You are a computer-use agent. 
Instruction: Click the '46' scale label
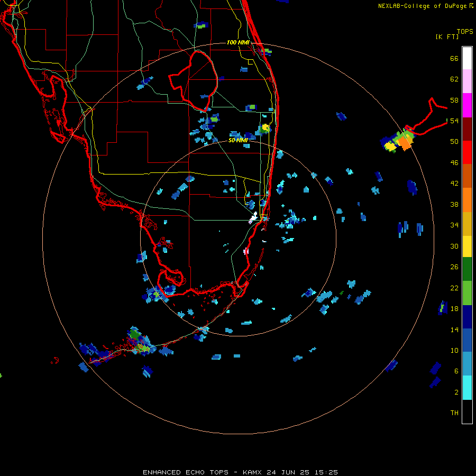pyautogui.click(x=454, y=163)
